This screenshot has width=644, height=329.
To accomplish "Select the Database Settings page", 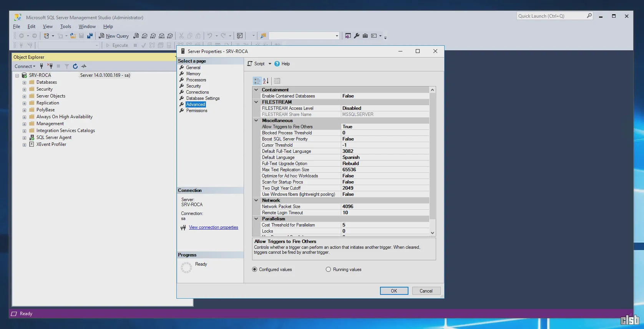I will pos(203,98).
